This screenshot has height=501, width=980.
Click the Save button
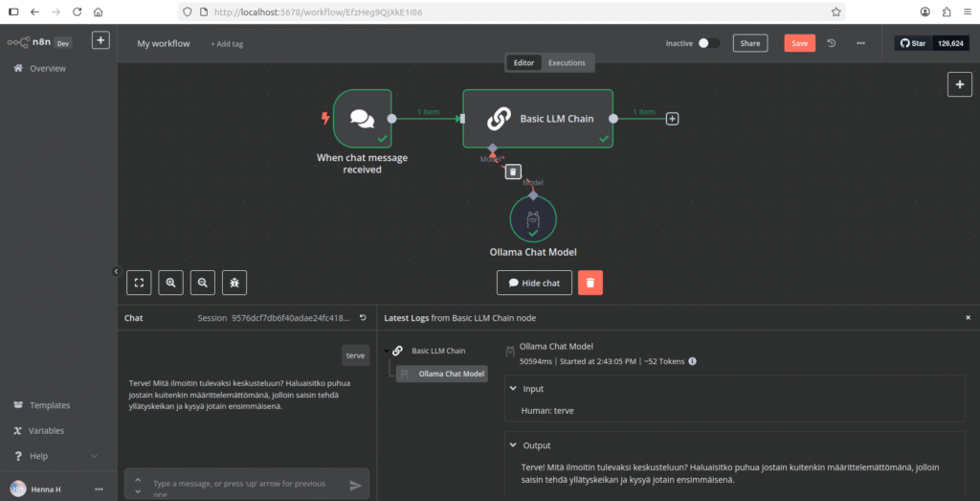click(x=799, y=43)
